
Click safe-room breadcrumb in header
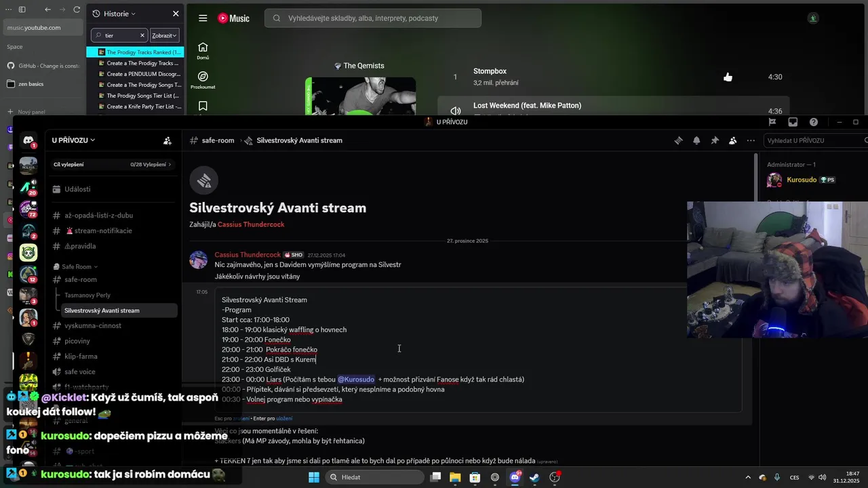coord(218,140)
